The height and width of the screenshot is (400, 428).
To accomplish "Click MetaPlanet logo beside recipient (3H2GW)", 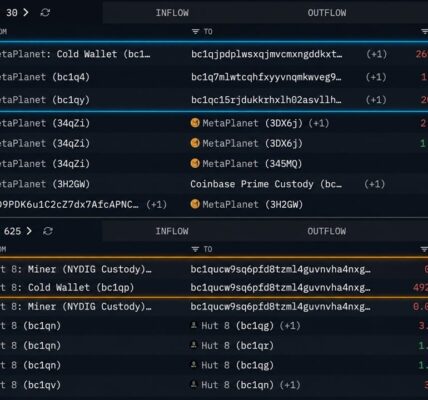I will (x=195, y=204).
